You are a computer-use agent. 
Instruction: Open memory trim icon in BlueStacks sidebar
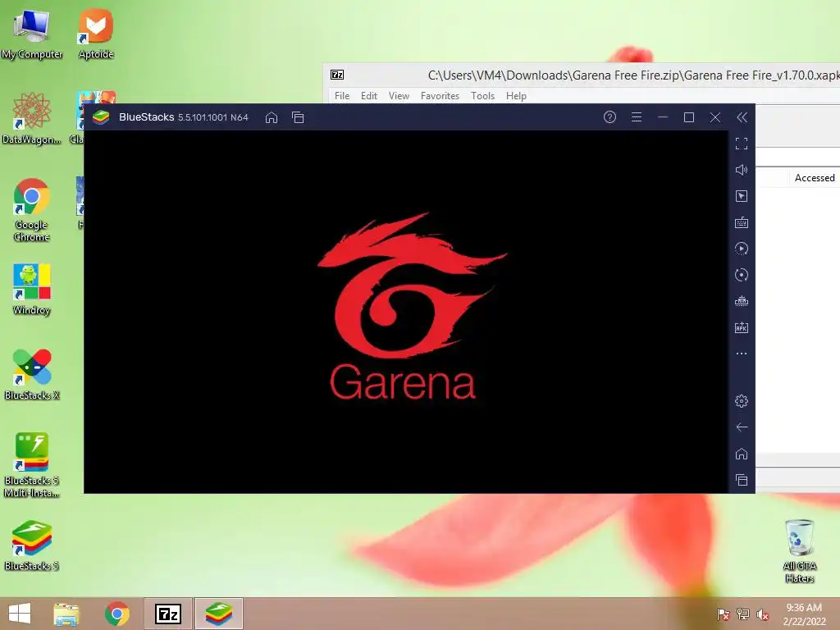pos(742,301)
